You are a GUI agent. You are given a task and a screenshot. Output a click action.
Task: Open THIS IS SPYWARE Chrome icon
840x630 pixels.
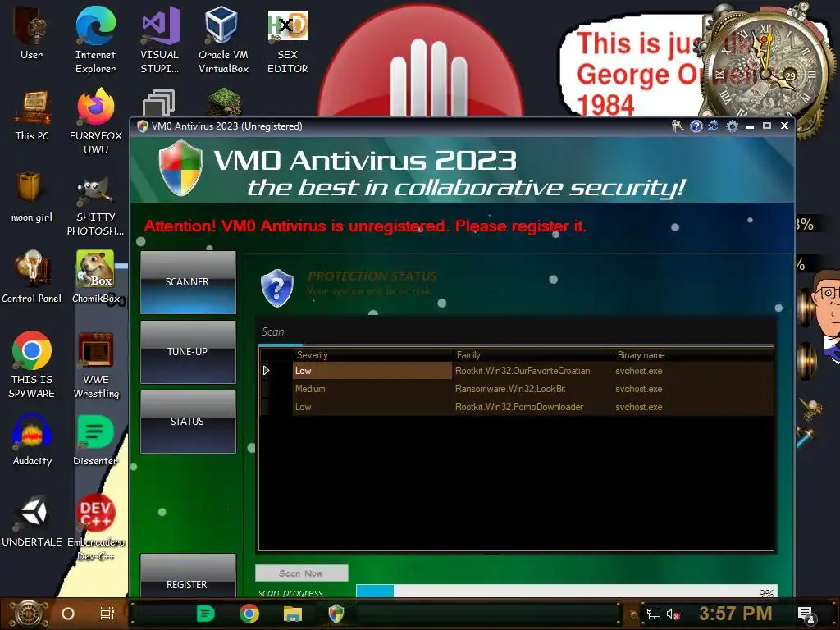(32, 364)
